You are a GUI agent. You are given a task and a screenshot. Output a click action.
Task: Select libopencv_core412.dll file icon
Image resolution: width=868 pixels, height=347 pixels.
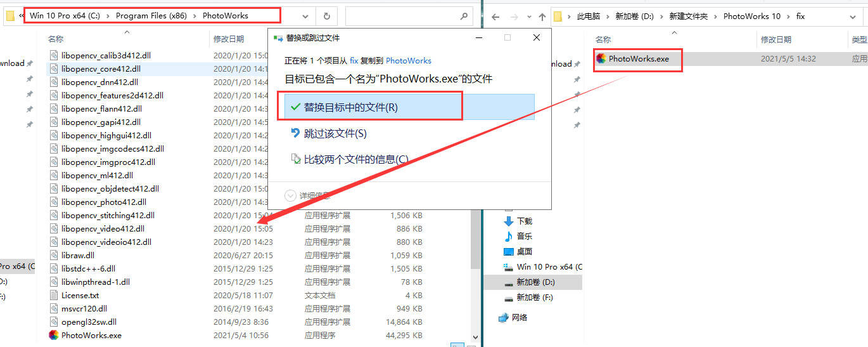coord(54,69)
